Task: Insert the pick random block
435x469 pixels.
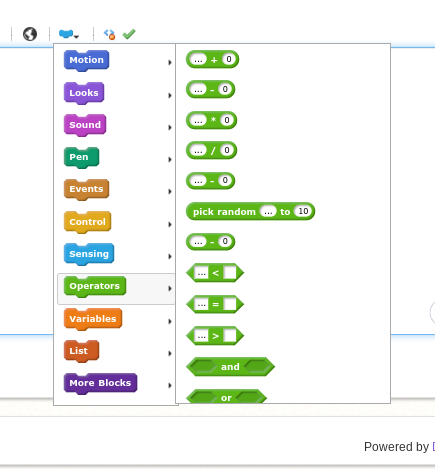Action: [250, 211]
